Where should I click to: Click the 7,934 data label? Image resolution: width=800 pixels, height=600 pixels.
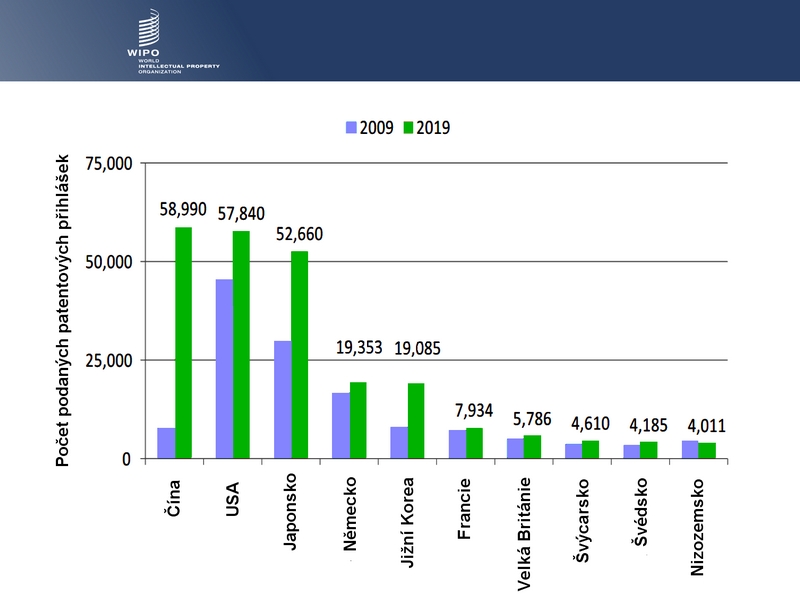[x=474, y=408]
